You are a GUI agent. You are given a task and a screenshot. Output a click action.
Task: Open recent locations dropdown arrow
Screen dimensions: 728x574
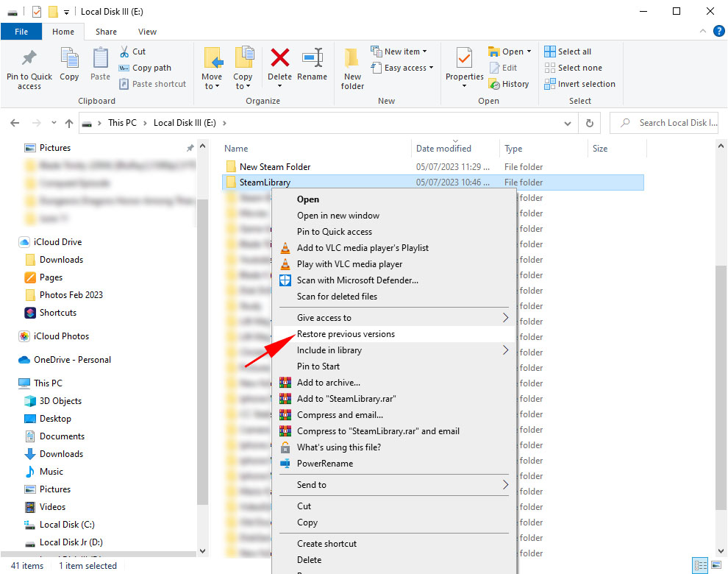(x=54, y=123)
